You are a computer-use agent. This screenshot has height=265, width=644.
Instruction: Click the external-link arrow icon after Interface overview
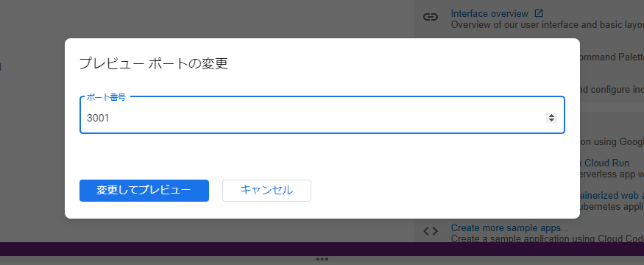coord(539,13)
